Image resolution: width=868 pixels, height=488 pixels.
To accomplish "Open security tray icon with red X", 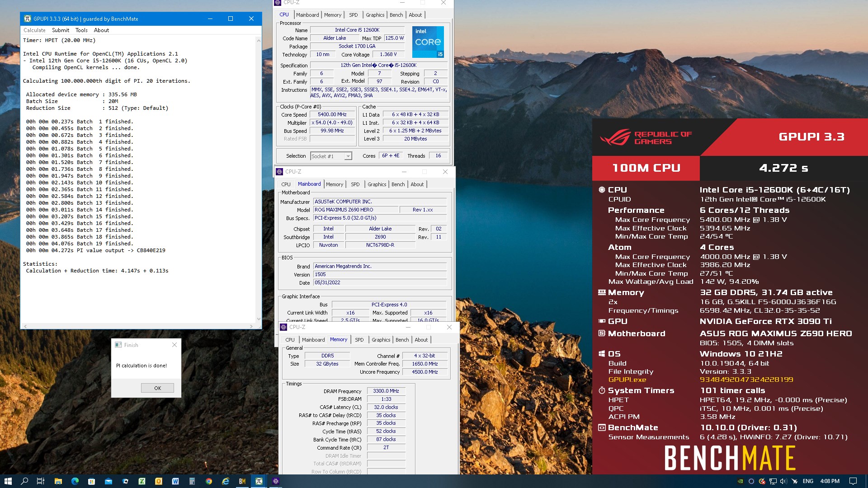I will click(x=762, y=481).
